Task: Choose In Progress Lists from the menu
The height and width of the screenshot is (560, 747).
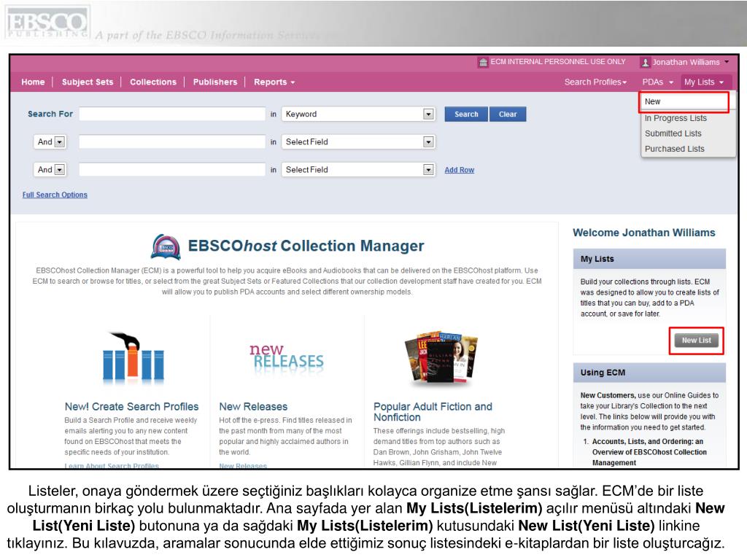Action: pos(676,118)
